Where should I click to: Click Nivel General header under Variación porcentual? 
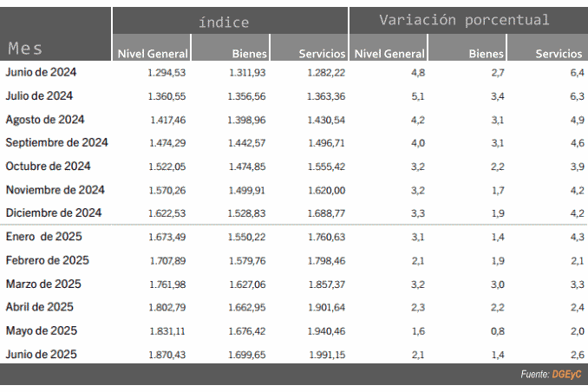389,54
